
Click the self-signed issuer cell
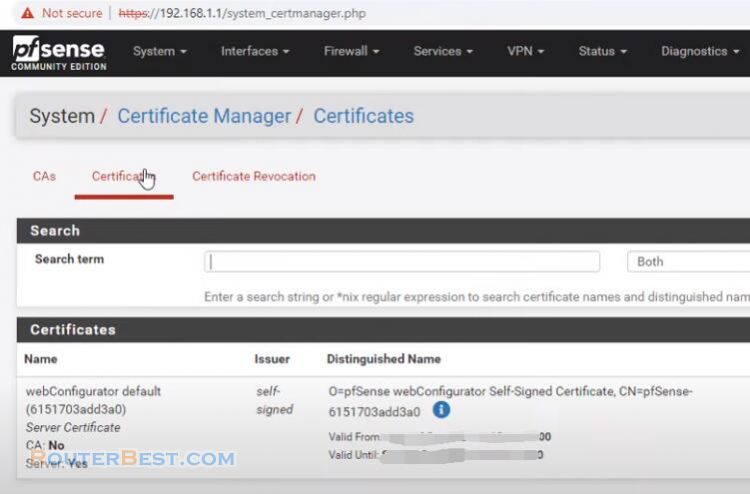(274, 400)
